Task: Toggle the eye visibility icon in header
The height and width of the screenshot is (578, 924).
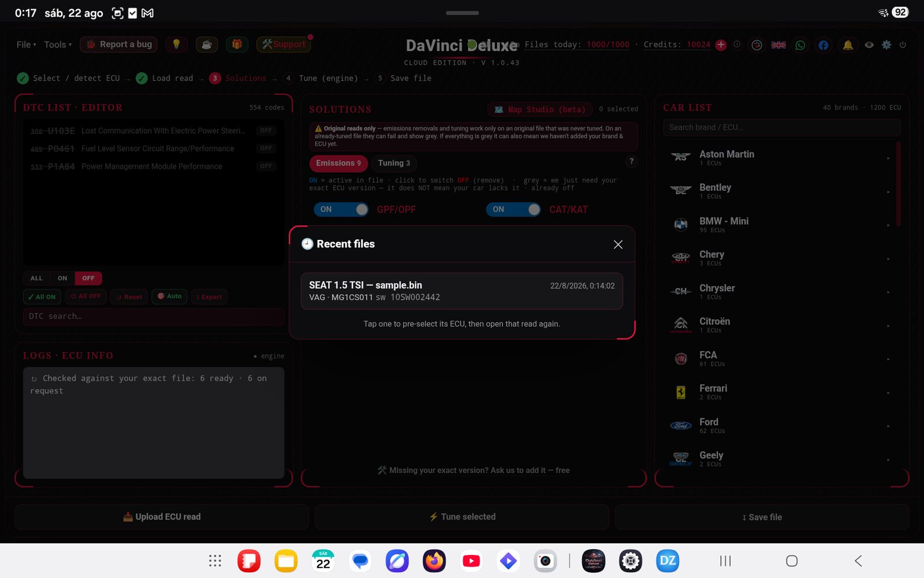Action: tap(869, 45)
